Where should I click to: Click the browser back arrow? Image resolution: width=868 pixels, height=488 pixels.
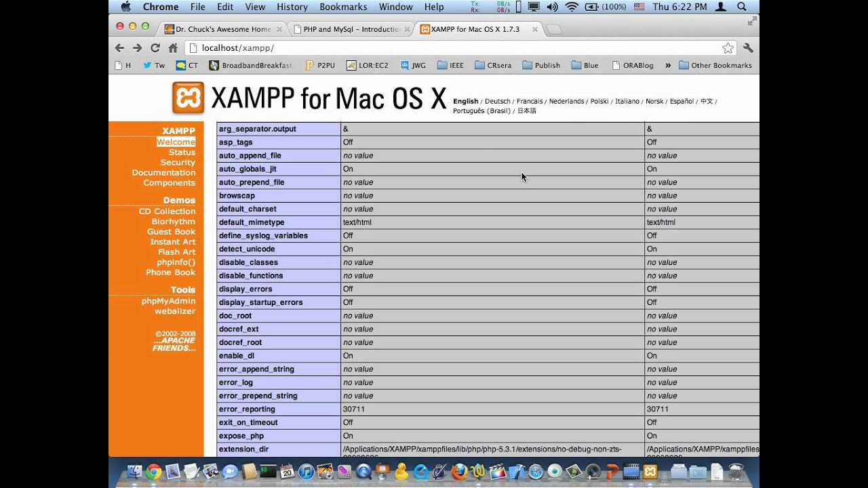120,48
